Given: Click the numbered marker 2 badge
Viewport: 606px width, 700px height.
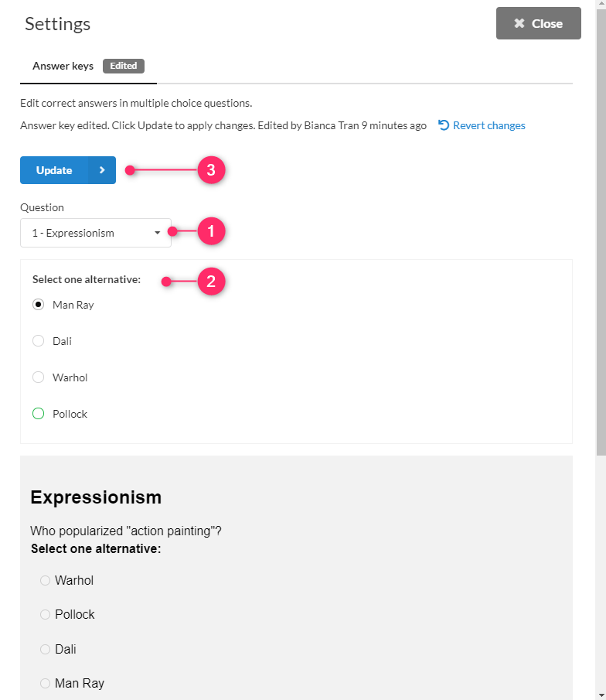Looking at the screenshot, I should (211, 282).
